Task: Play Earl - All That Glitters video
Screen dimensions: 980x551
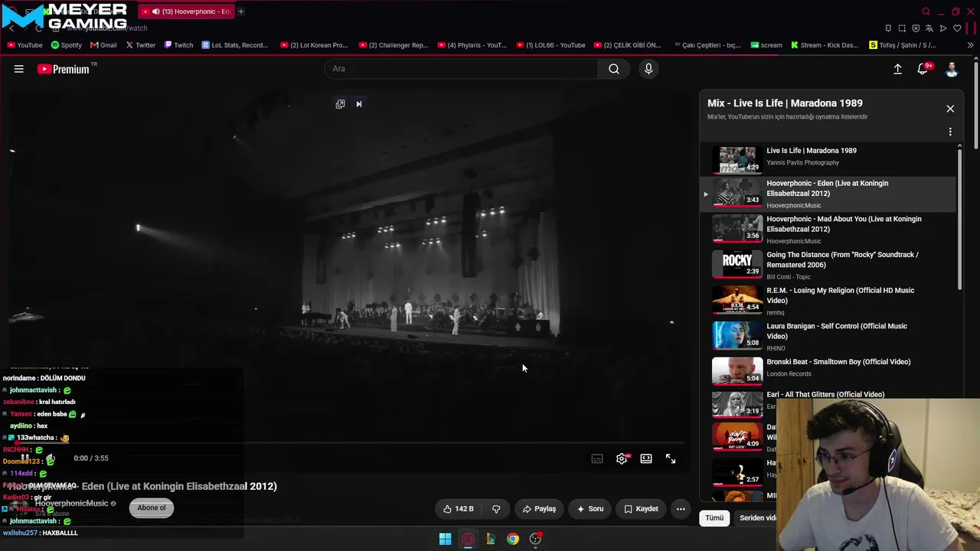Action: (x=825, y=394)
